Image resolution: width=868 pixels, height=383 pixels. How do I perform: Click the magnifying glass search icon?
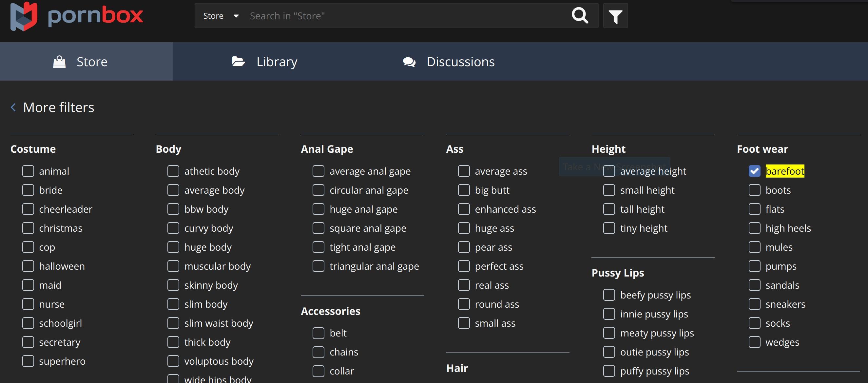(x=580, y=15)
